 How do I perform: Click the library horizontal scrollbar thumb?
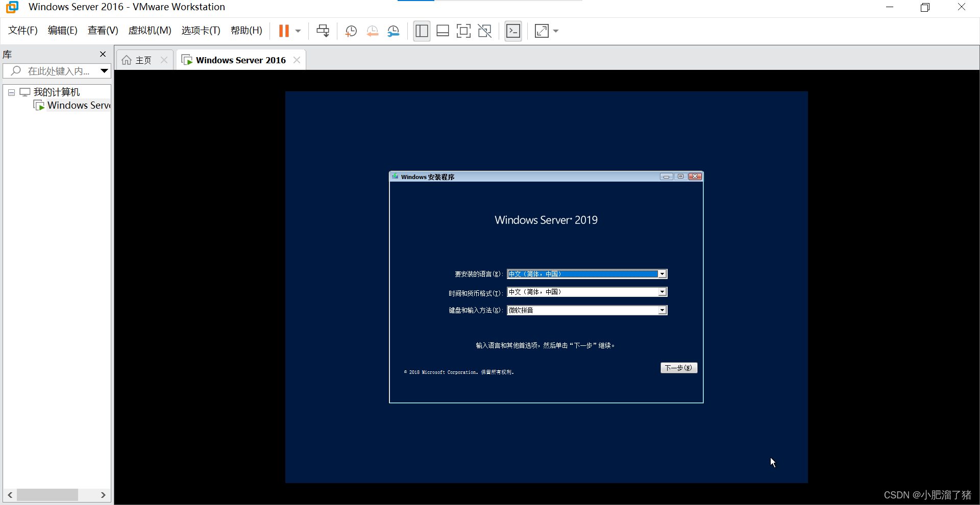tap(47, 495)
